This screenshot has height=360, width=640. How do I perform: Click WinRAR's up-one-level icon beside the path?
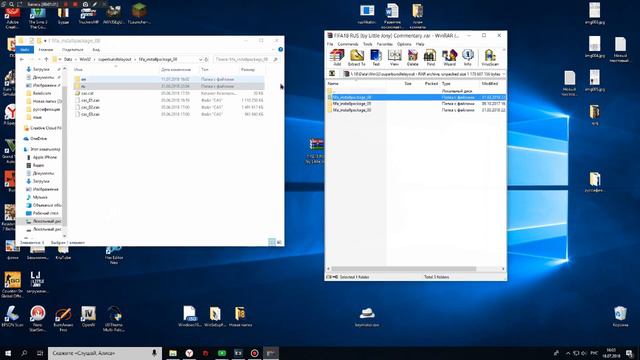pyautogui.click(x=332, y=74)
